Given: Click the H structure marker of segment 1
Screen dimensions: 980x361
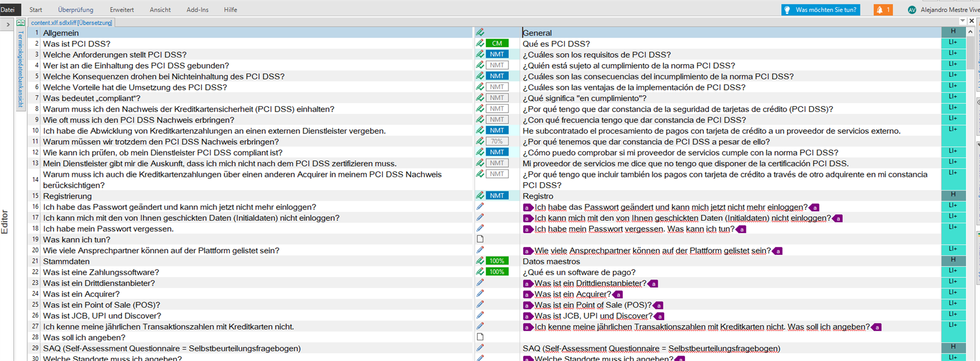Looking at the screenshot, I should 953,32.
